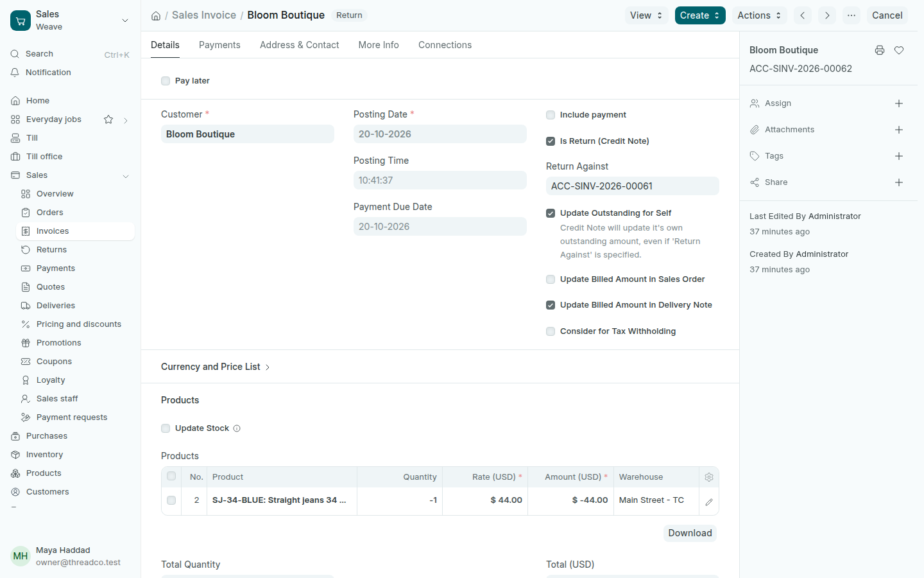Open the Products table settings gear
The image size is (924, 578).
click(x=709, y=477)
